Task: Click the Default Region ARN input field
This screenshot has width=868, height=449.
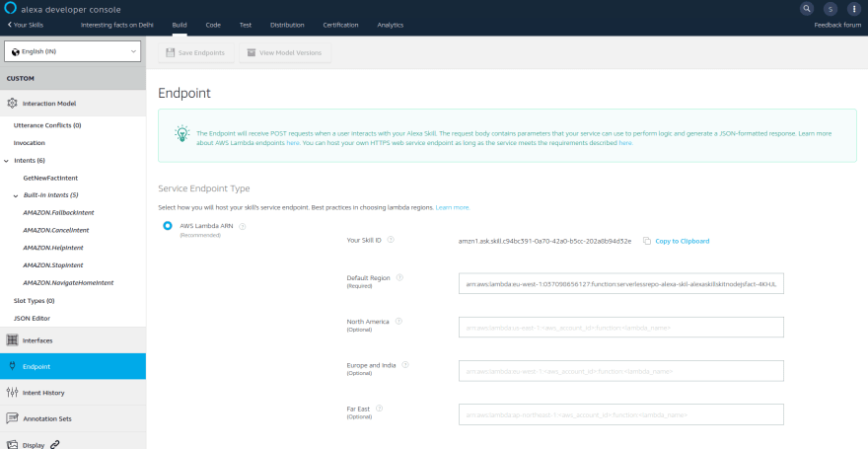Action: click(621, 283)
